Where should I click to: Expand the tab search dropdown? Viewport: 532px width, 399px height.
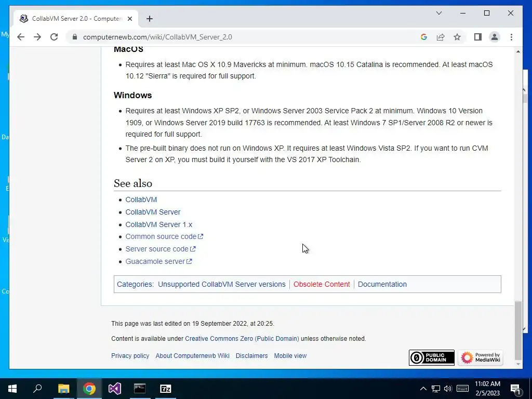click(x=438, y=13)
